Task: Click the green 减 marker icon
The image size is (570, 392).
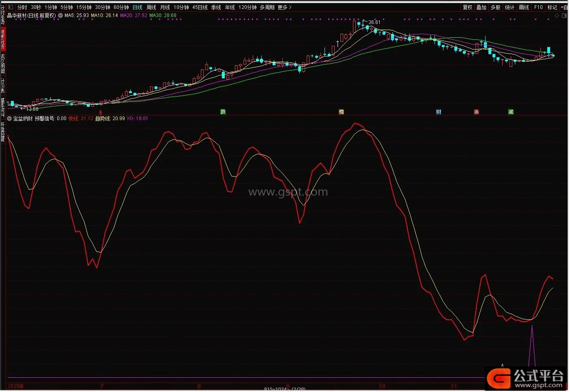Action: (511, 112)
